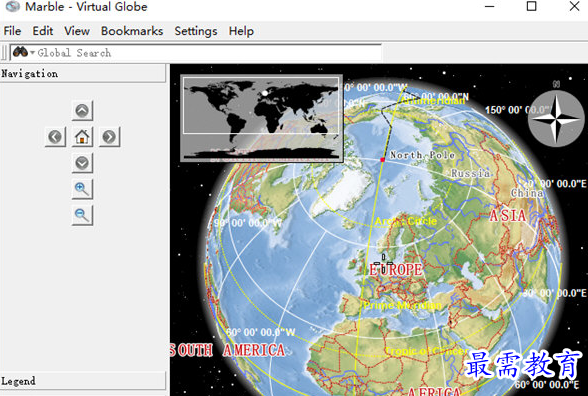Viewport: 588px width, 396px height.
Task: Click the toolbar drag handle beside the search box
Action: point(4,53)
